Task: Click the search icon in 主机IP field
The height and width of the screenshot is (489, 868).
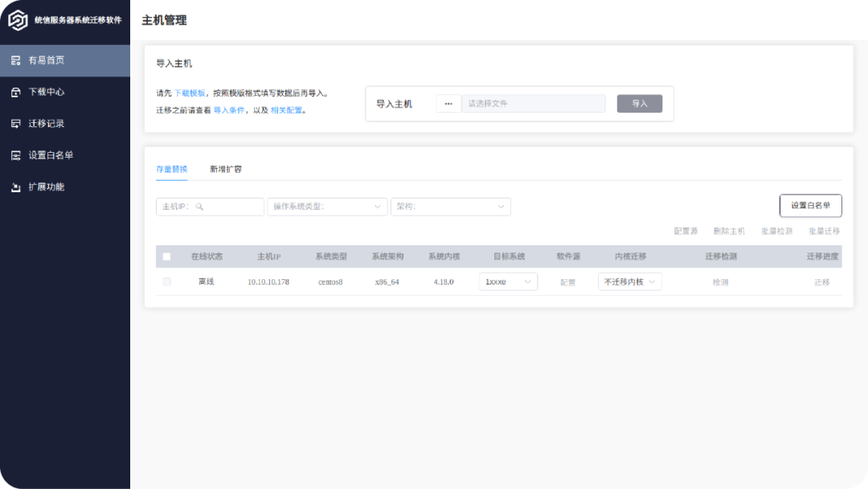Action: click(199, 207)
